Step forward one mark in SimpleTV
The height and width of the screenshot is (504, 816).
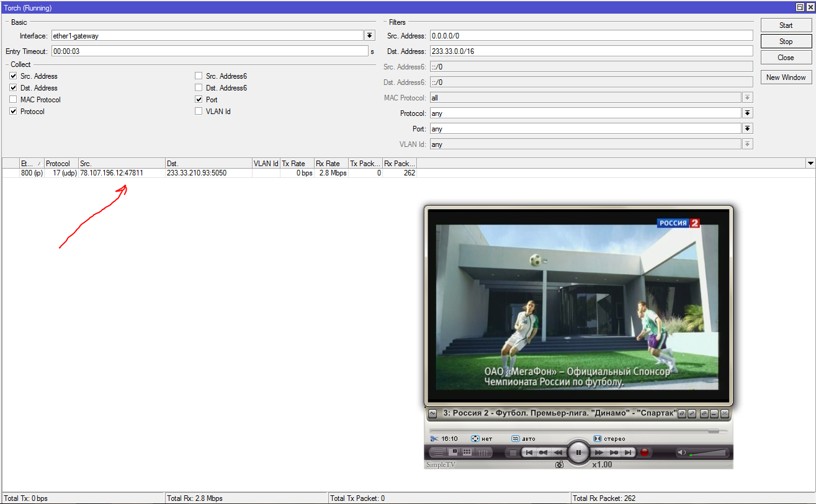614,453
